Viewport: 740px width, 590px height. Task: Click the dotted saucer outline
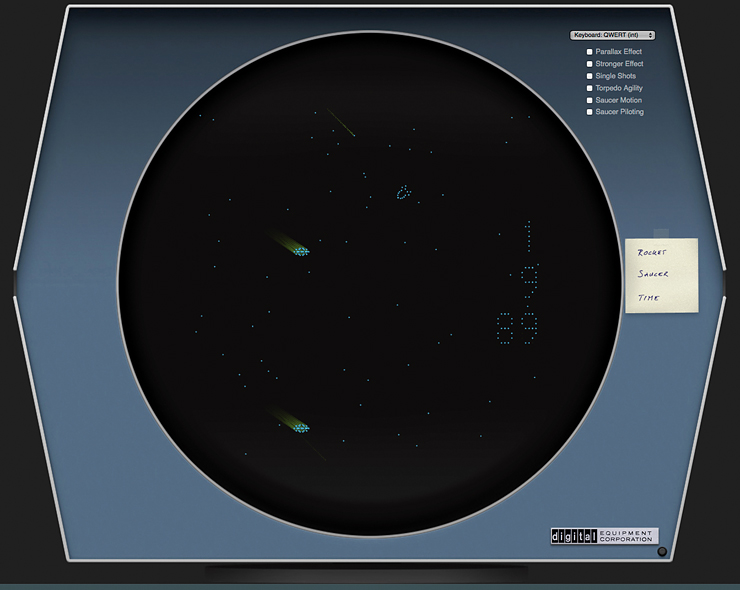pos(403,192)
